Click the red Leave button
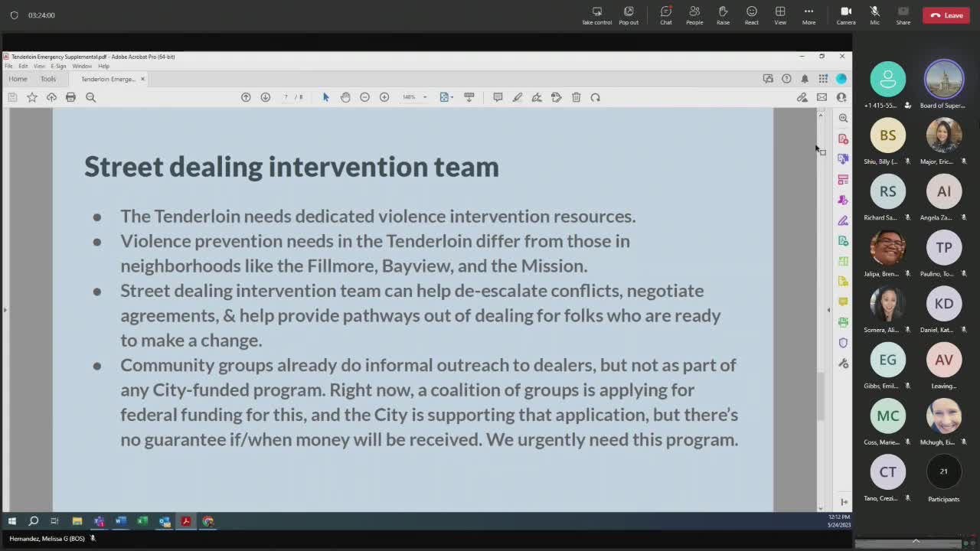The width and height of the screenshot is (980, 551). pyautogui.click(x=946, y=15)
